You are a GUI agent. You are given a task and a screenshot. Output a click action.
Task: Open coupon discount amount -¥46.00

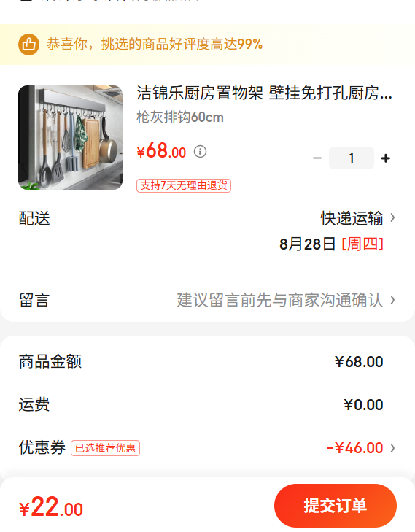point(355,448)
